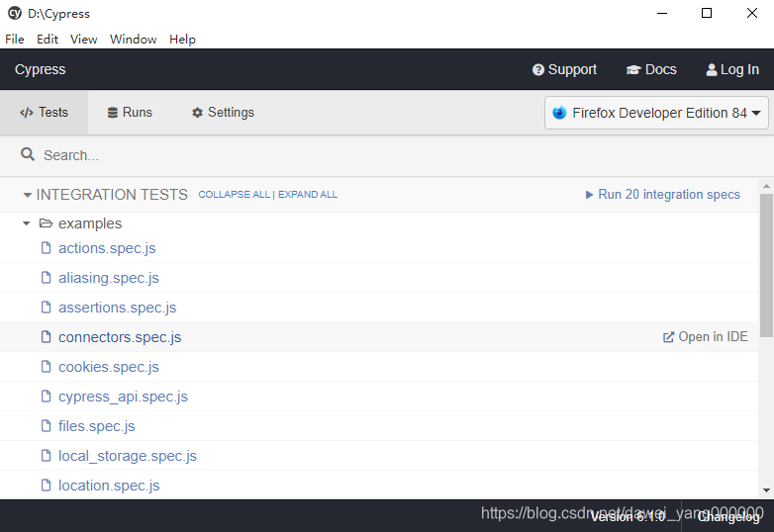Run files.spec.js test file
774x532 pixels.
pos(97,426)
